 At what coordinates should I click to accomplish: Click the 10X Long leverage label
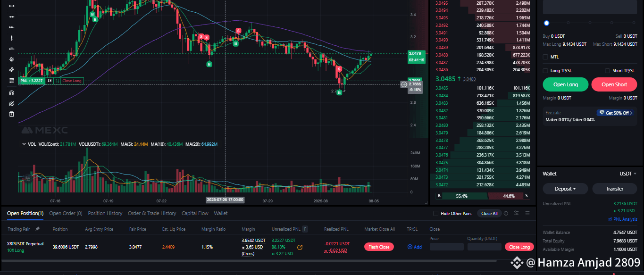point(16,250)
